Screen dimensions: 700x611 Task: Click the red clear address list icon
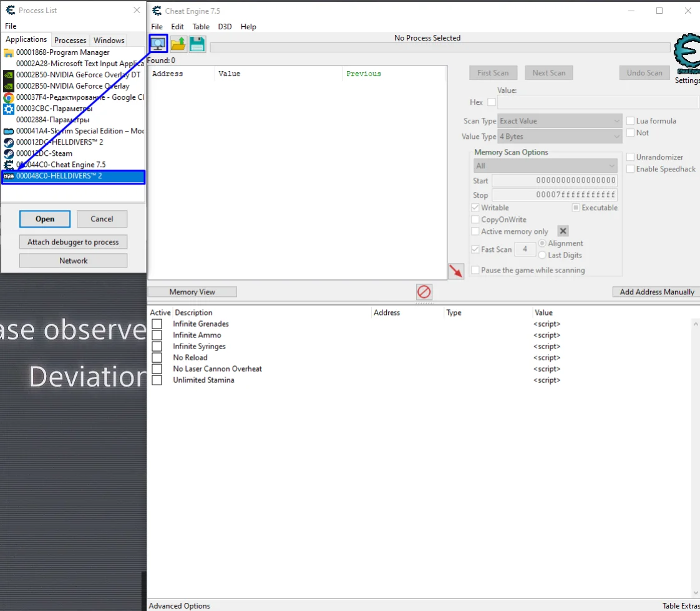coord(424,292)
